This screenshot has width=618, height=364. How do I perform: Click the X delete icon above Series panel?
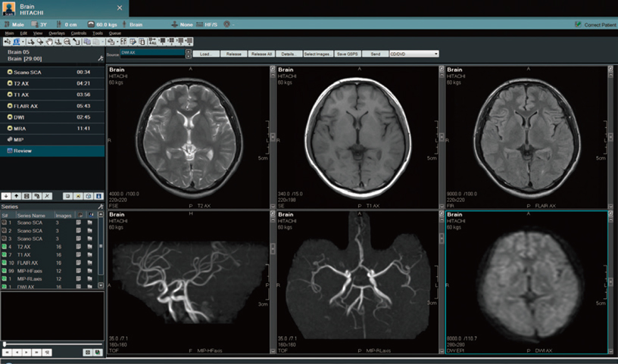click(46, 195)
